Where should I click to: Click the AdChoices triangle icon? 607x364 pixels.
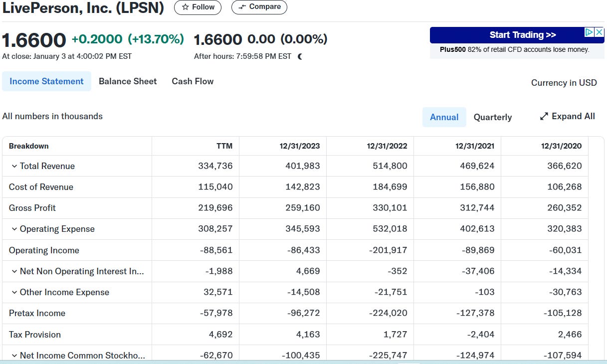pyautogui.click(x=590, y=32)
